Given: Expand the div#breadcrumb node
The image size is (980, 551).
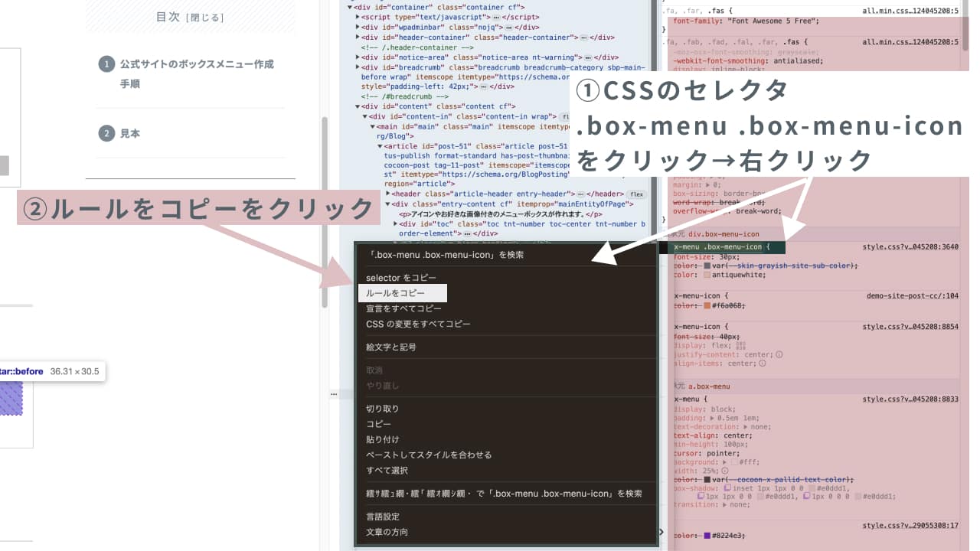Looking at the screenshot, I should (358, 67).
